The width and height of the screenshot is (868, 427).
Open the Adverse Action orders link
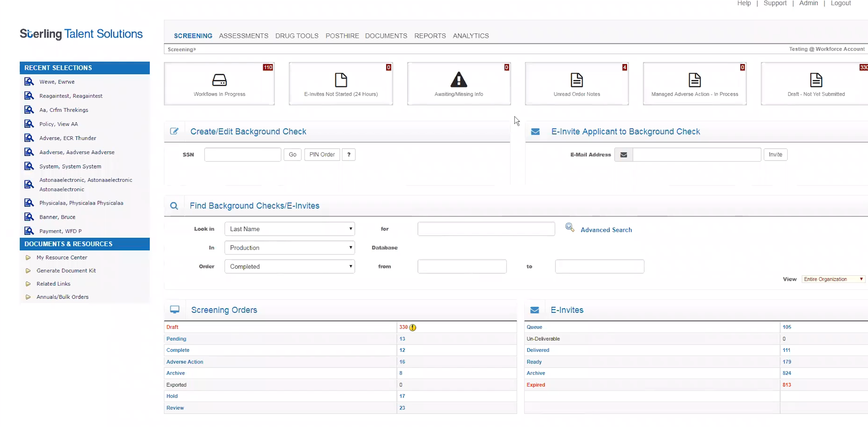pyautogui.click(x=185, y=362)
